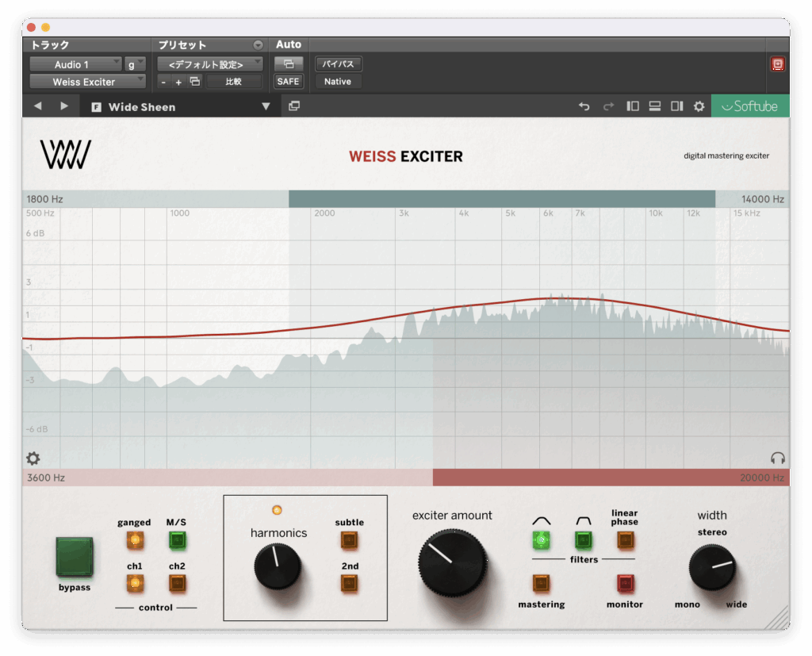812x656 pixels.
Task: Toggle the SAFE automation button
Action: click(289, 82)
